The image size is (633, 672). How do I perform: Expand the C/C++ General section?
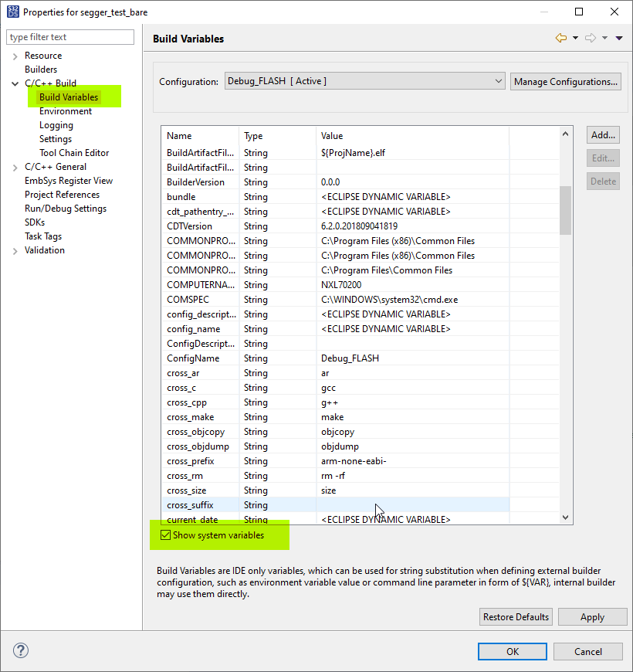pos(15,166)
